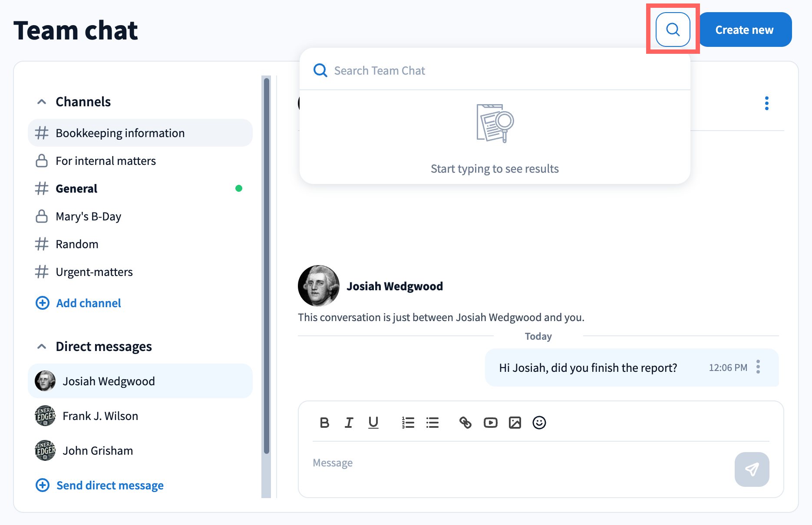The height and width of the screenshot is (525, 812).
Task: Toggle bold text formatting
Action: [x=324, y=423]
